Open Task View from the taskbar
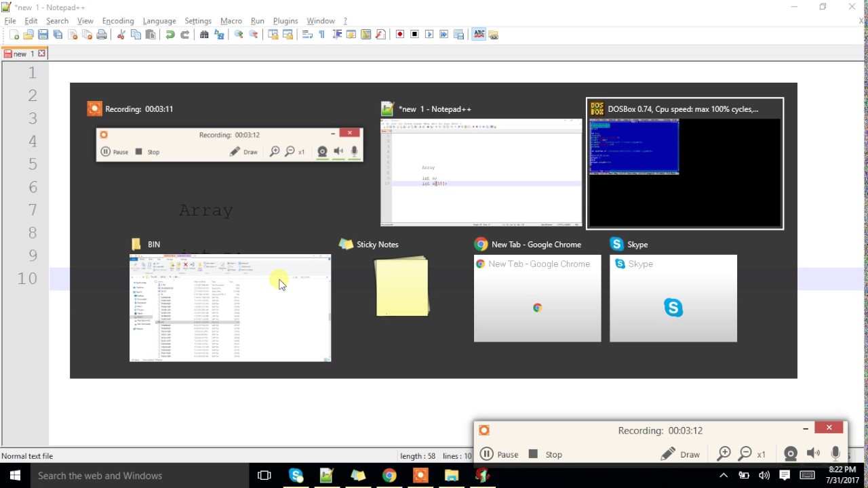The width and height of the screenshot is (868, 488). click(264, 476)
